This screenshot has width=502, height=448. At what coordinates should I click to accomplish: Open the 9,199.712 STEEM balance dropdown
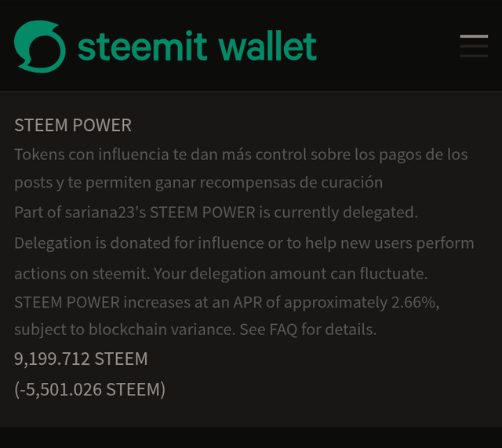tap(81, 359)
